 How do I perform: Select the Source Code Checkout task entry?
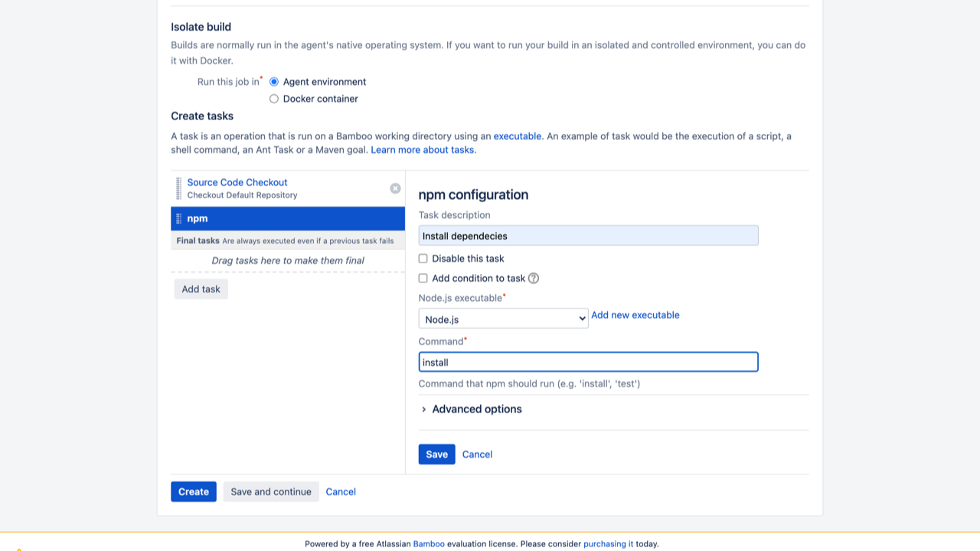coord(237,182)
